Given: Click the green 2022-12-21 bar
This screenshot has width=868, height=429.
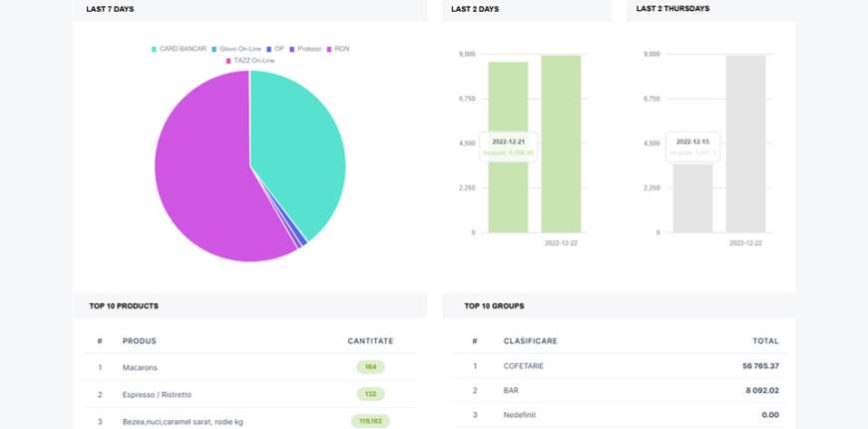Looking at the screenshot, I should tap(508, 190).
